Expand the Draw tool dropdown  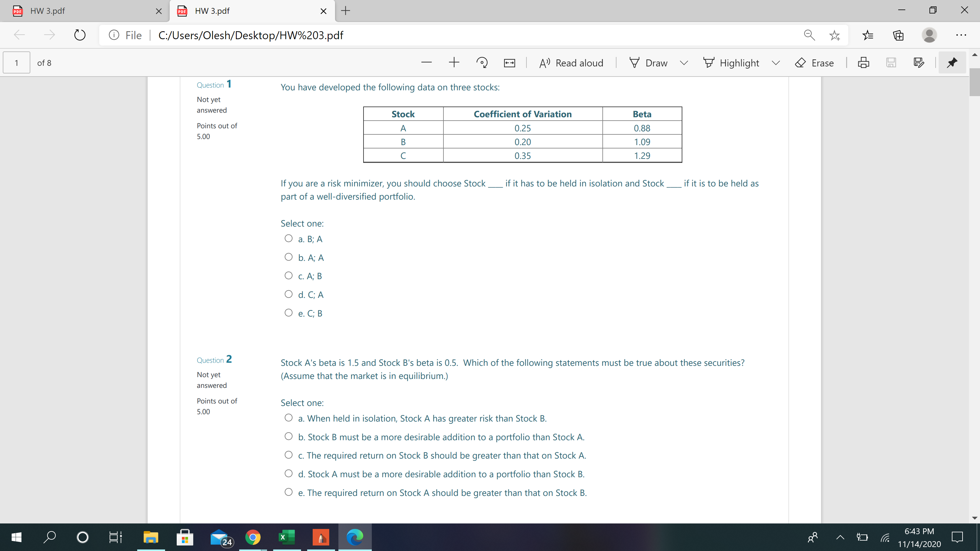coord(684,62)
